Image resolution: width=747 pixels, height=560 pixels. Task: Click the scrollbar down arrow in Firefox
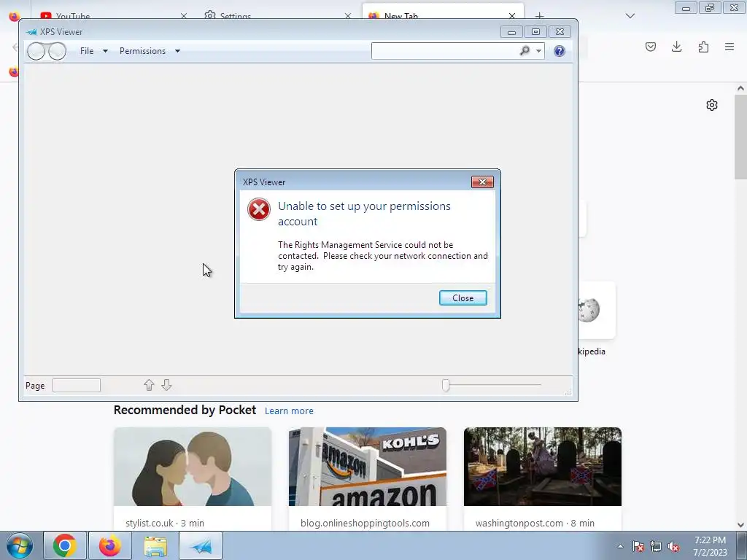coord(740,525)
